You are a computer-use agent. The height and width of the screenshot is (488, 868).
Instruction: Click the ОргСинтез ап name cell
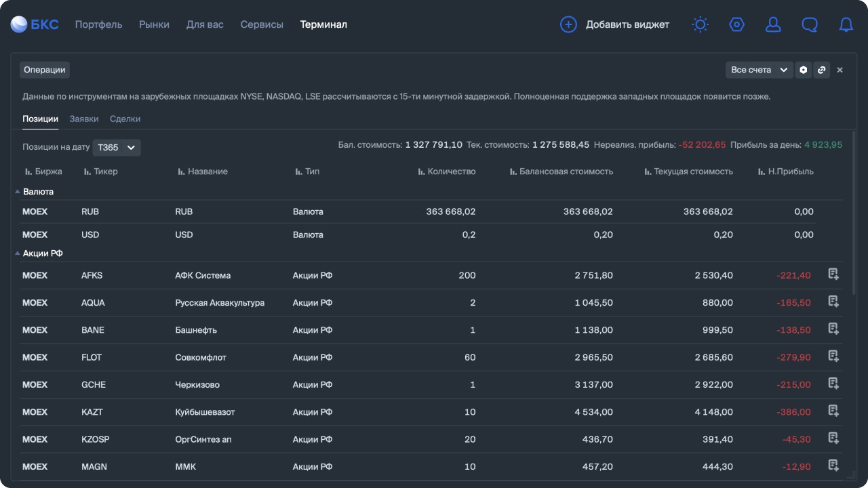point(203,439)
